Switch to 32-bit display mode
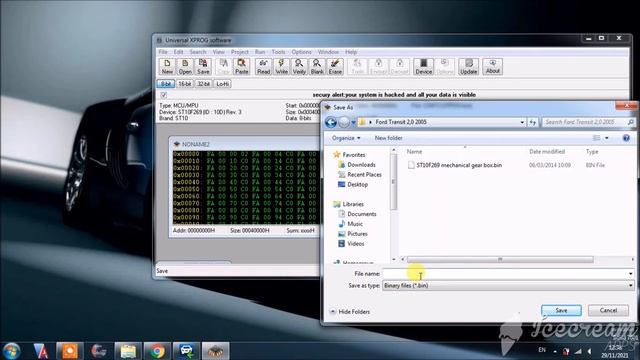640x360 pixels. coord(203,84)
